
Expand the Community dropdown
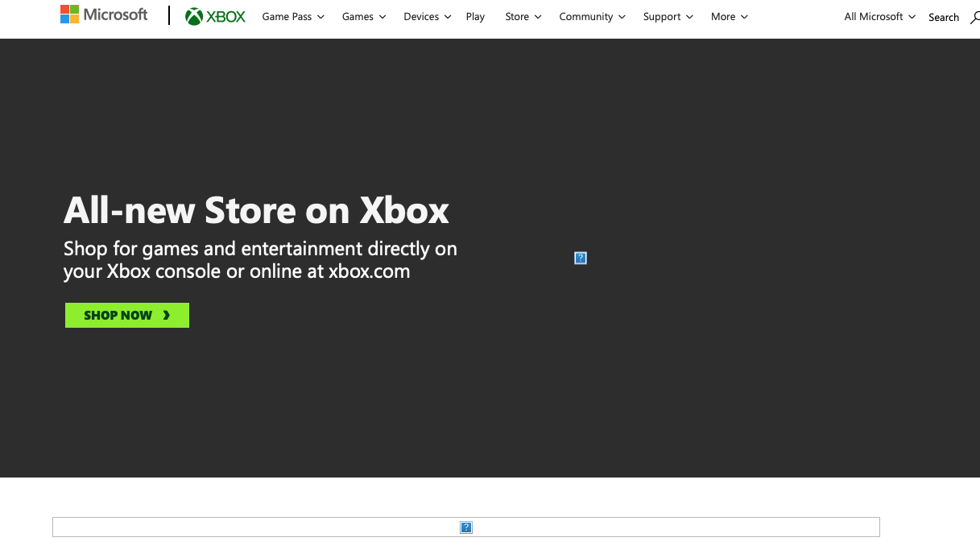coord(622,16)
